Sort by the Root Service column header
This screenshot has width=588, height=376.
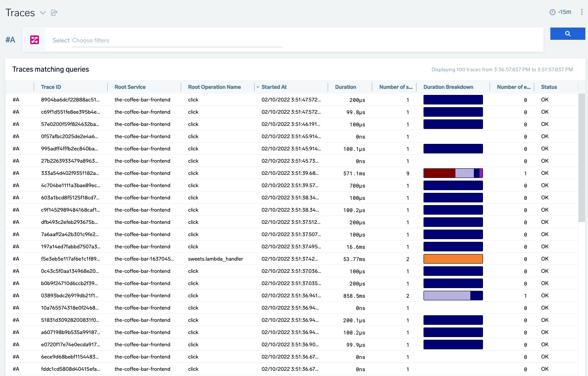(x=130, y=87)
